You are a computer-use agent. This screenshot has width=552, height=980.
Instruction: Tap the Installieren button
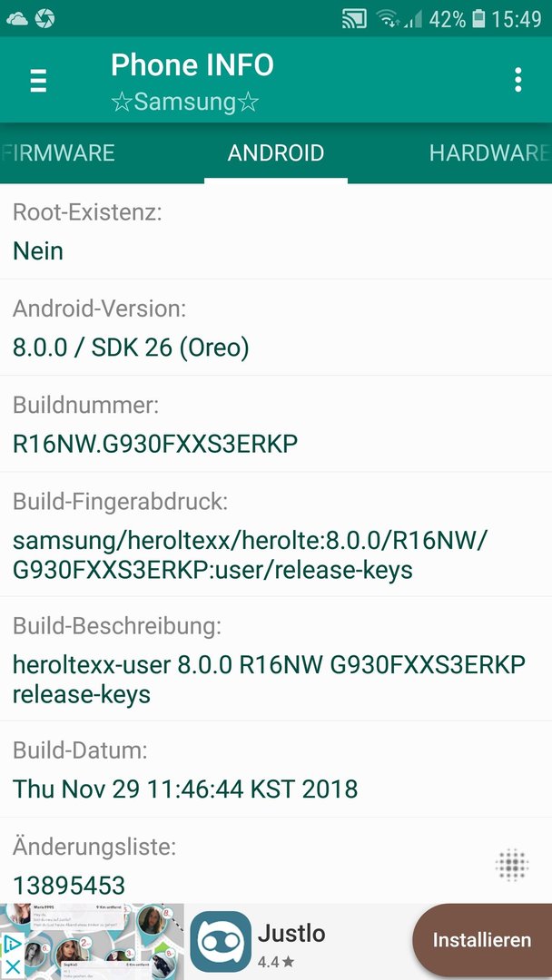point(482,940)
